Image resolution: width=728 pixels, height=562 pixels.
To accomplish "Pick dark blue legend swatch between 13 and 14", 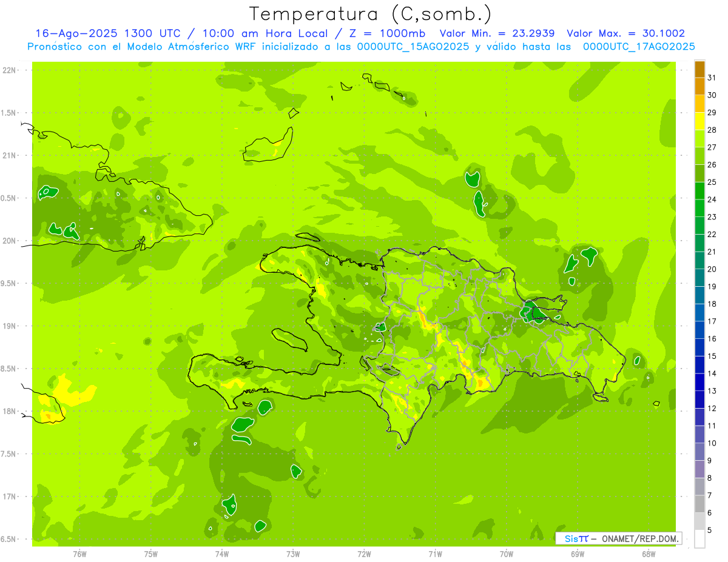I will coord(699,383).
